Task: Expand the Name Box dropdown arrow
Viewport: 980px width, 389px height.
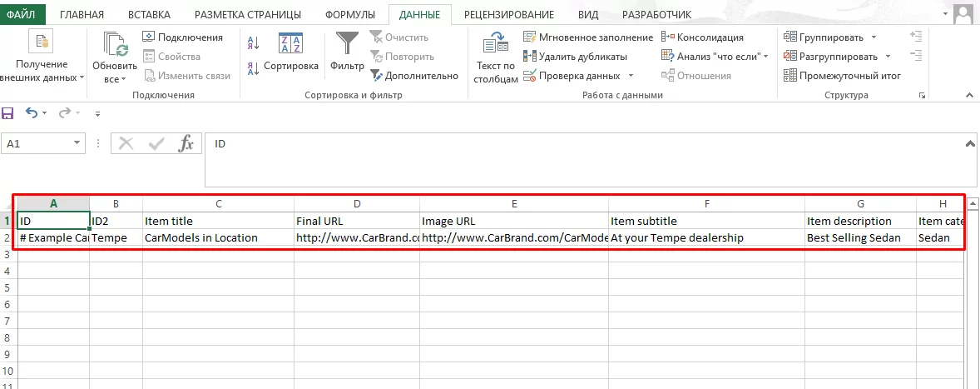Action: click(x=77, y=143)
